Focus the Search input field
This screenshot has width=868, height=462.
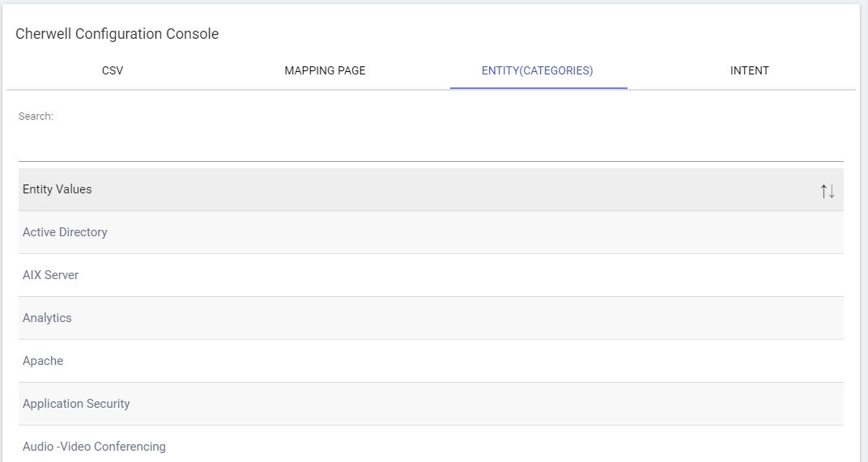[430, 146]
